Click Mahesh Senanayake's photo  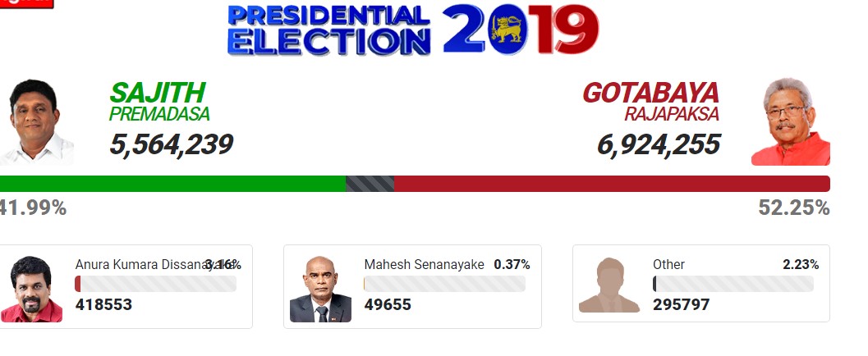point(320,289)
